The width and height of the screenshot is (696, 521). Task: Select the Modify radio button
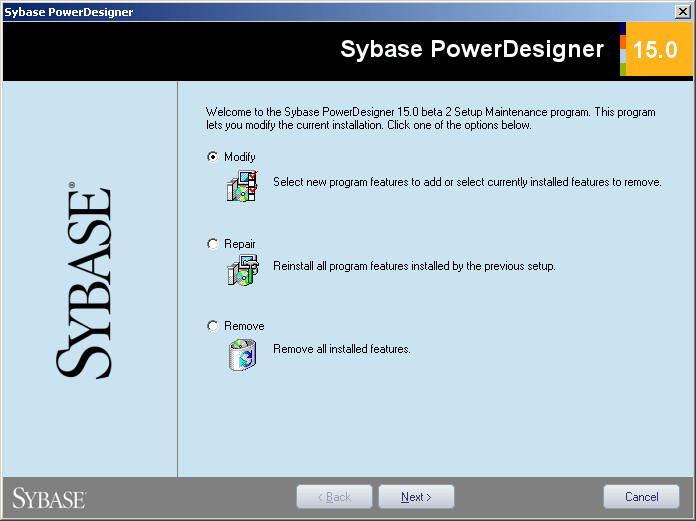[x=213, y=157]
